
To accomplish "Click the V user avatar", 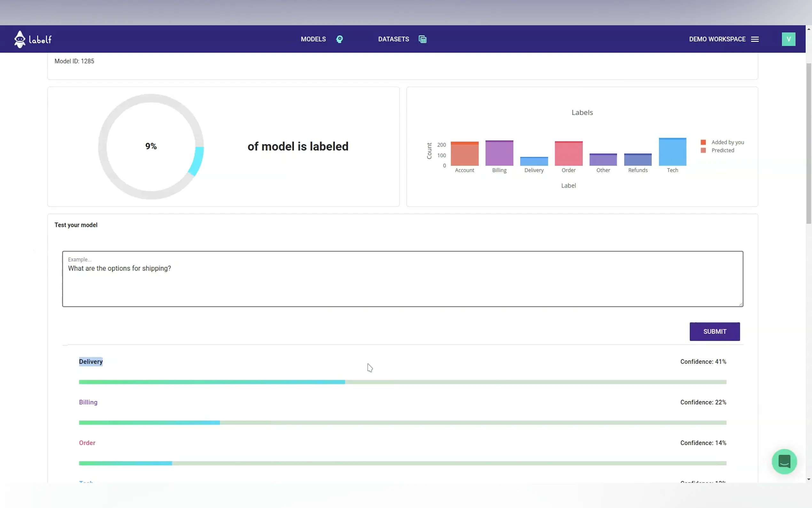I will (x=788, y=39).
